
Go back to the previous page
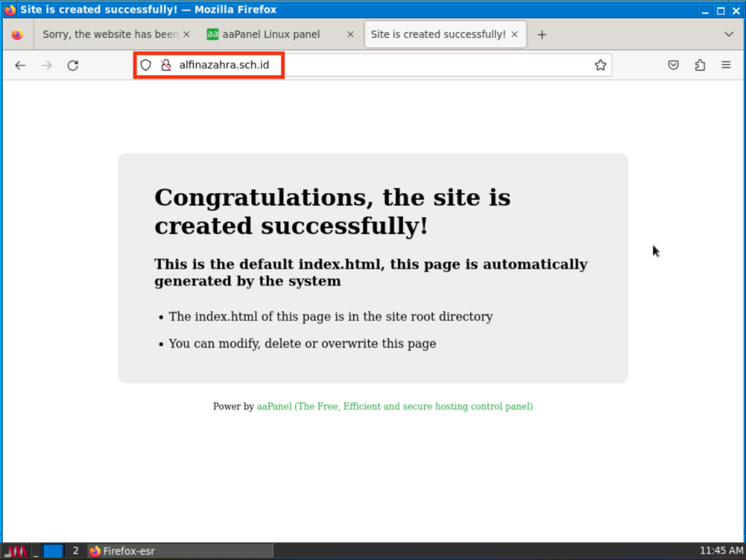pyautogui.click(x=20, y=66)
